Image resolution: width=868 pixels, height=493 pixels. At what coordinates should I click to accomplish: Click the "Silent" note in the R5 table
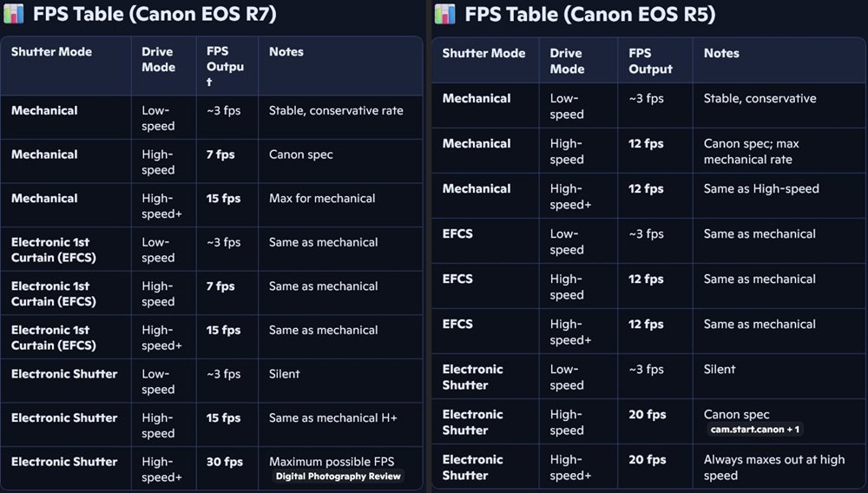[x=720, y=369]
